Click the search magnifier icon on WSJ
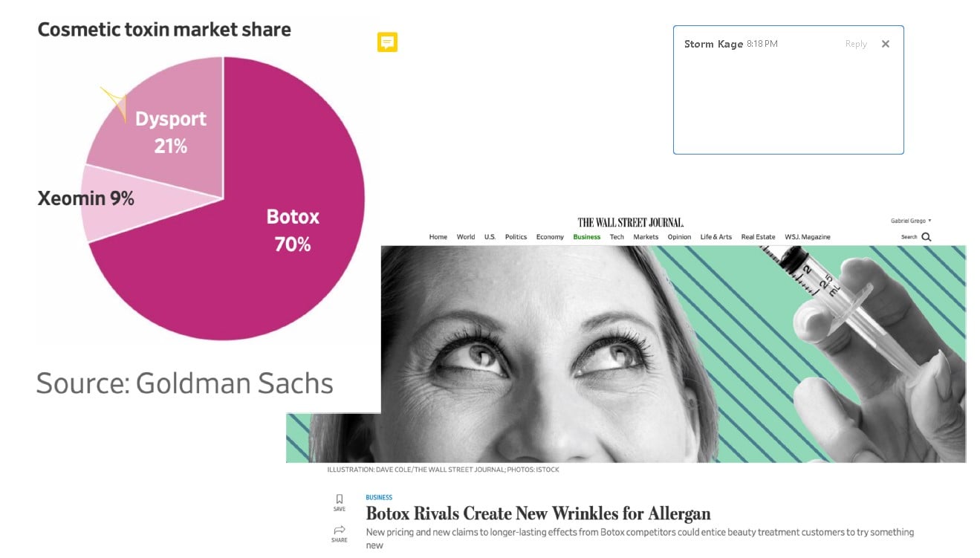This screenshot has width=980, height=558. tap(926, 237)
